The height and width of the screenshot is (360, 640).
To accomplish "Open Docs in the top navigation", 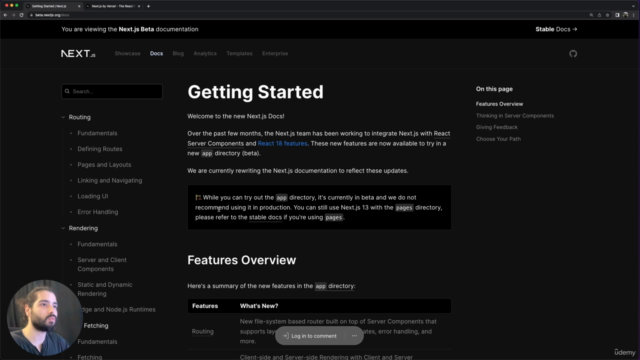I will coord(156,53).
